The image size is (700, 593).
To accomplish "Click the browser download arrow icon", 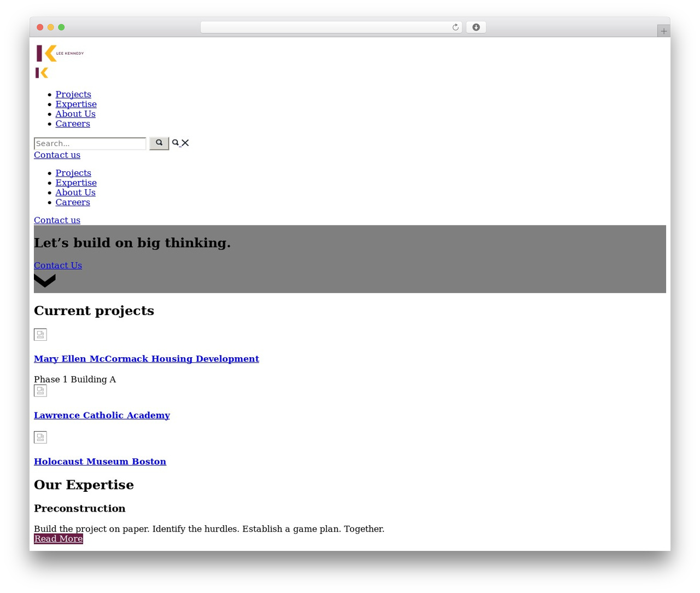I will 476,27.
